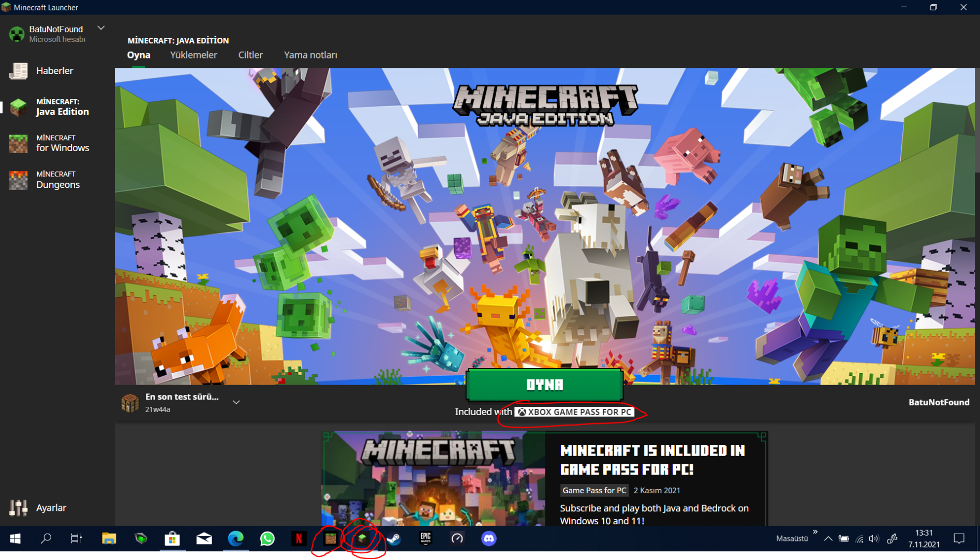
Task: Open Microsoft Store from the taskbar
Action: point(172,539)
